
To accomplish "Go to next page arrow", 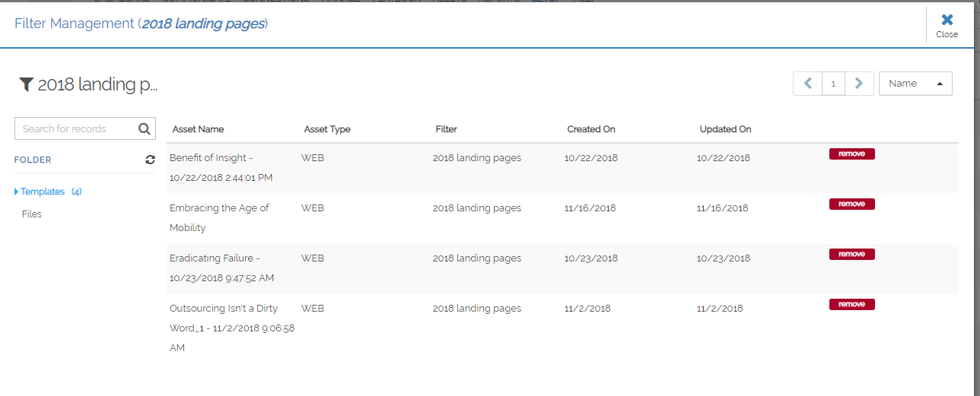I will 859,84.
